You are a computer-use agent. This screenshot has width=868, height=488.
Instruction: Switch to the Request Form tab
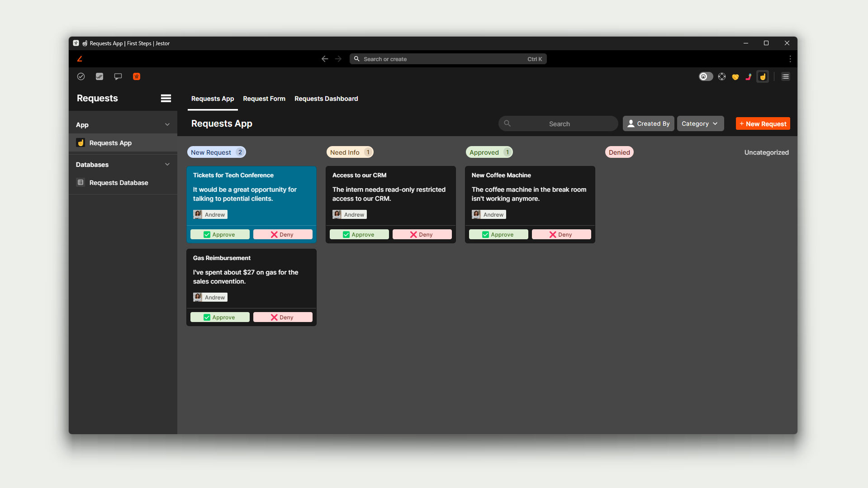click(264, 99)
